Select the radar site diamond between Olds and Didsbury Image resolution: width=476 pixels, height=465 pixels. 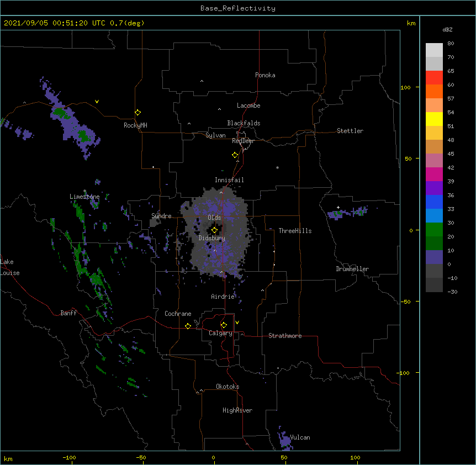214,230
